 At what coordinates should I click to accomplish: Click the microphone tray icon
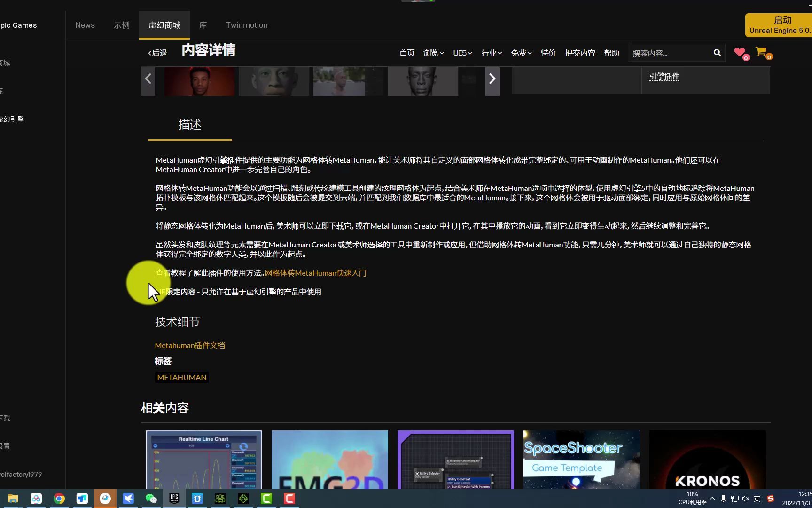[x=724, y=499]
